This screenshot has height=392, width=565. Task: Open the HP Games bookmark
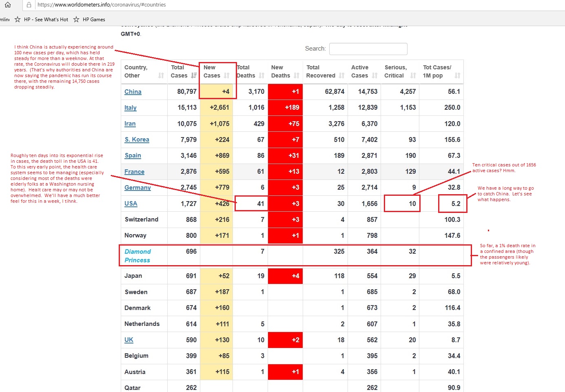(94, 20)
